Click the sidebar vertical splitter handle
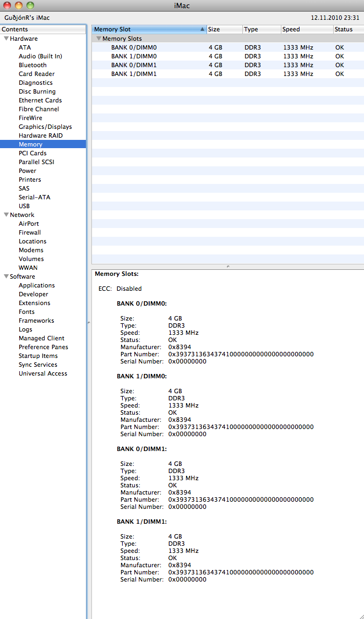Viewport: 364px width, 619px height. point(89,323)
